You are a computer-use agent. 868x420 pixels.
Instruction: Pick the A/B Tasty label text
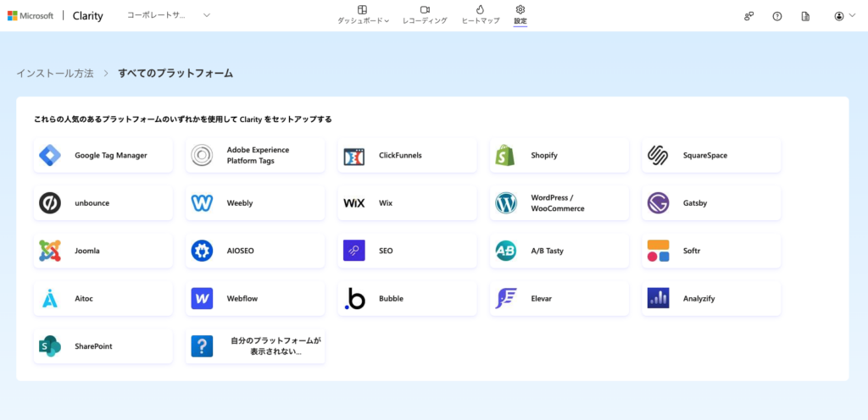(x=547, y=251)
